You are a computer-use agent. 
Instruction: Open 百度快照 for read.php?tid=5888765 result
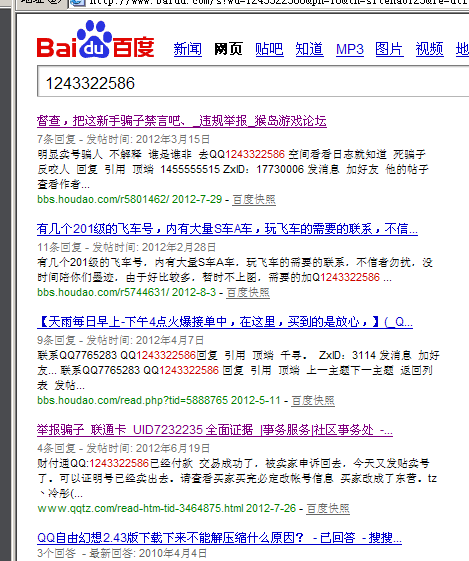click(313, 400)
